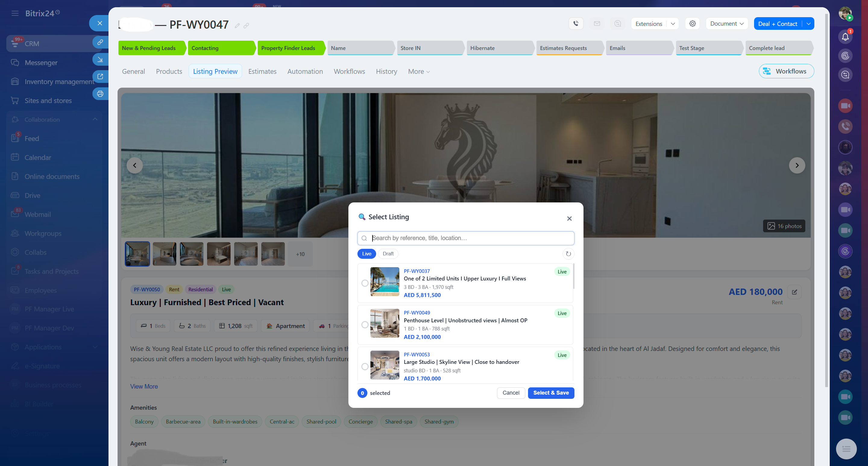The height and width of the screenshot is (466, 868).
Task: Click the listing search input field
Action: 466,238
